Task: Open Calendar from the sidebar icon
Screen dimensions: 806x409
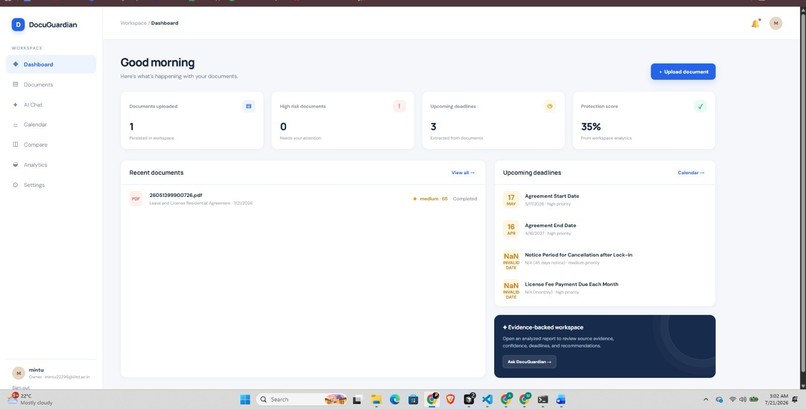Action: point(15,125)
